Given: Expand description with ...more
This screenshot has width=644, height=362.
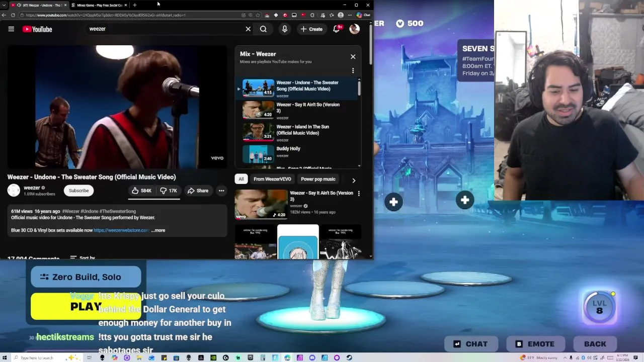Looking at the screenshot, I should point(158,230).
